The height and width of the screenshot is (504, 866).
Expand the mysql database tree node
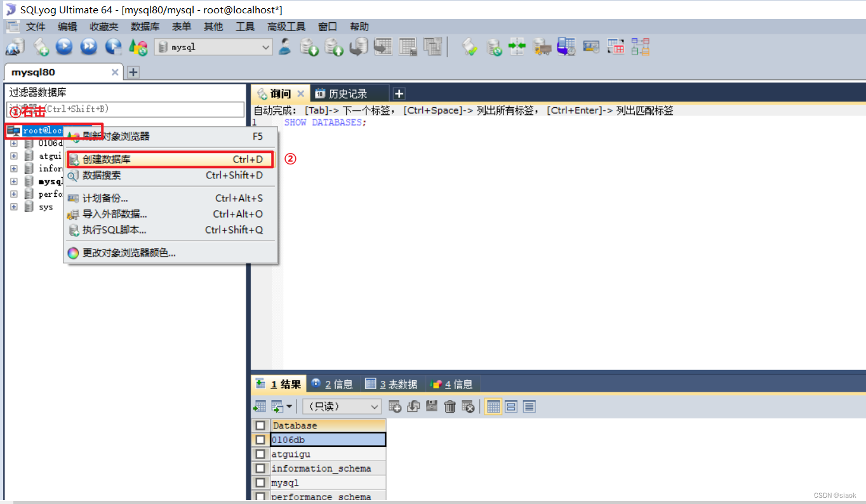[13, 181]
